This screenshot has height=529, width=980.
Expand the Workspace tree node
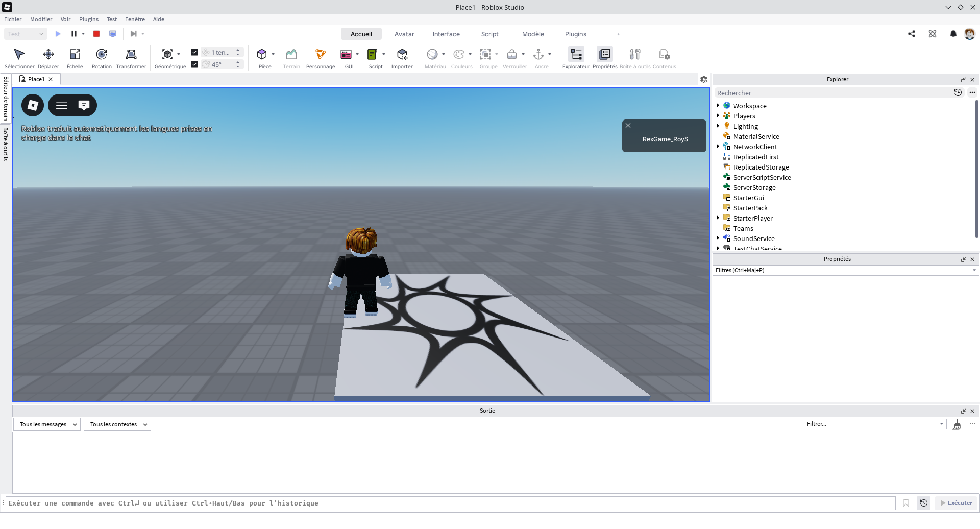tap(718, 106)
